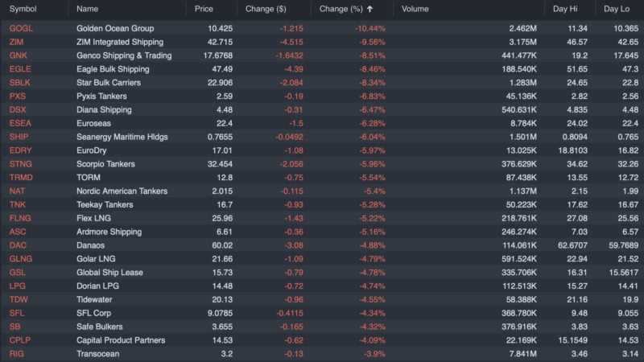Screen dimensions: 644x362
Task: Click the FLNG symbol
Action: 20,218
